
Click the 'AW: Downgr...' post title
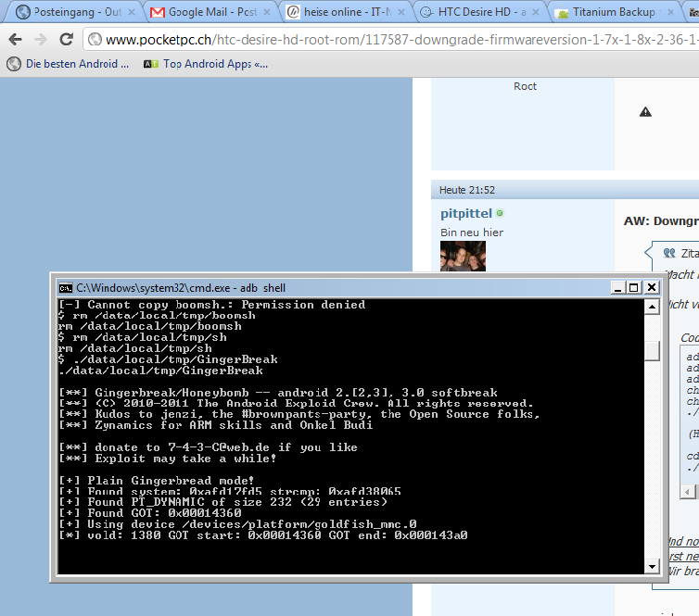click(x=661, y=221)
